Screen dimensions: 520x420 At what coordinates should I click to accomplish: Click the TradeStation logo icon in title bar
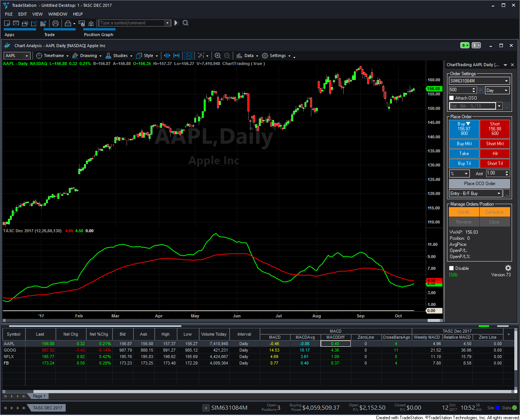(6, 5)
